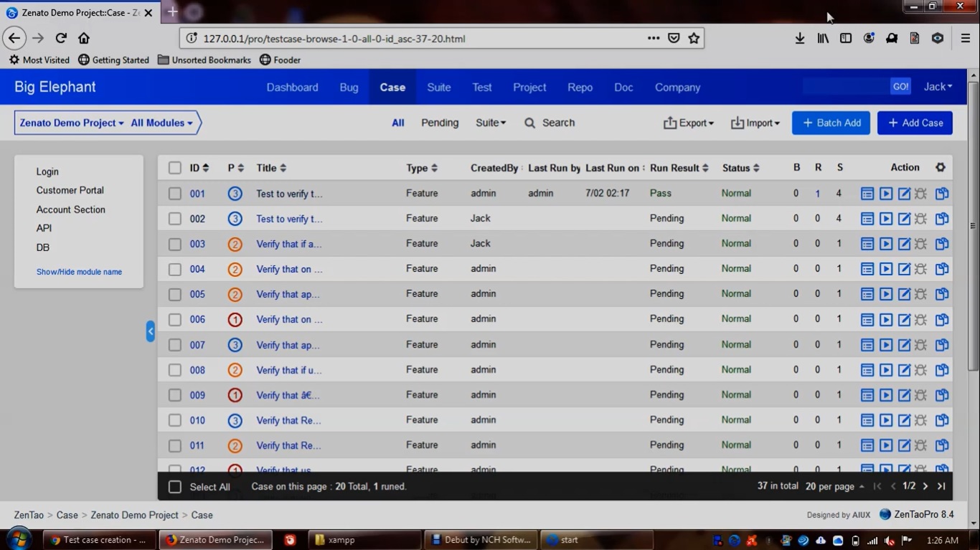Collapse the module sidebar with blue handle
The width and height of the screenshot is (980, 550).
point(150,331)
